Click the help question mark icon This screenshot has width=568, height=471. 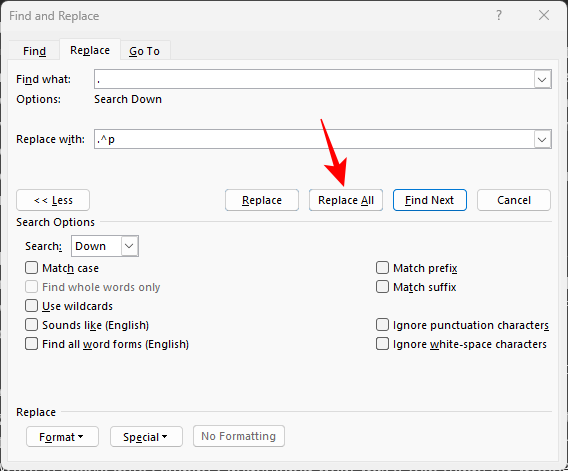pos(499,16)
